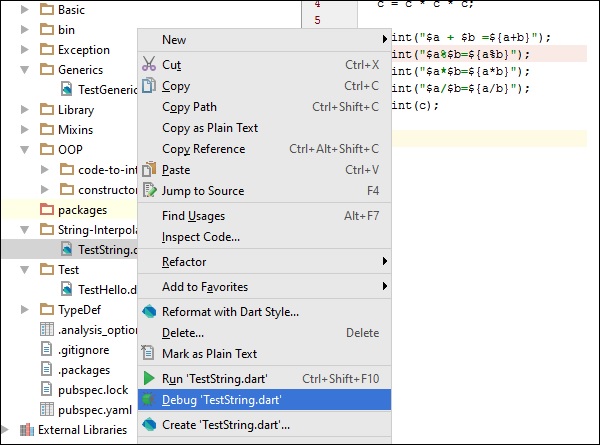This screenshot has height=445, width=600.
Task: Click the Paste clipboard icon
Action: click(x=149, y=170)
